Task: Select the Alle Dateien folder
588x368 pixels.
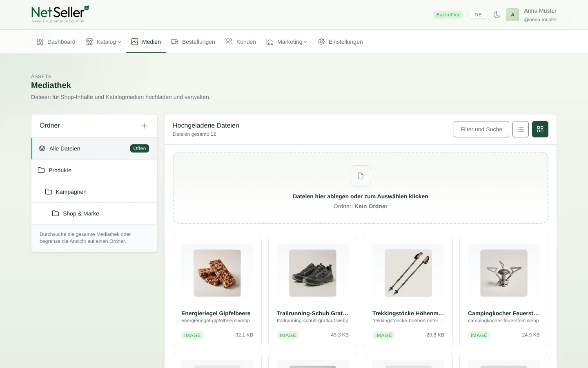Action: click(94, 148)
